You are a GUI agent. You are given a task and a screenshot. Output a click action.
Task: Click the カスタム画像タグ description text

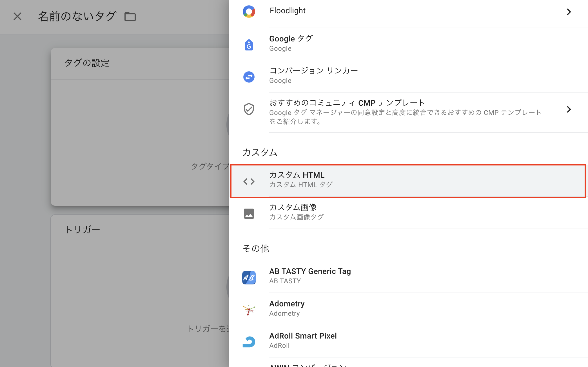pyautogui.click(x=297, y=217)
